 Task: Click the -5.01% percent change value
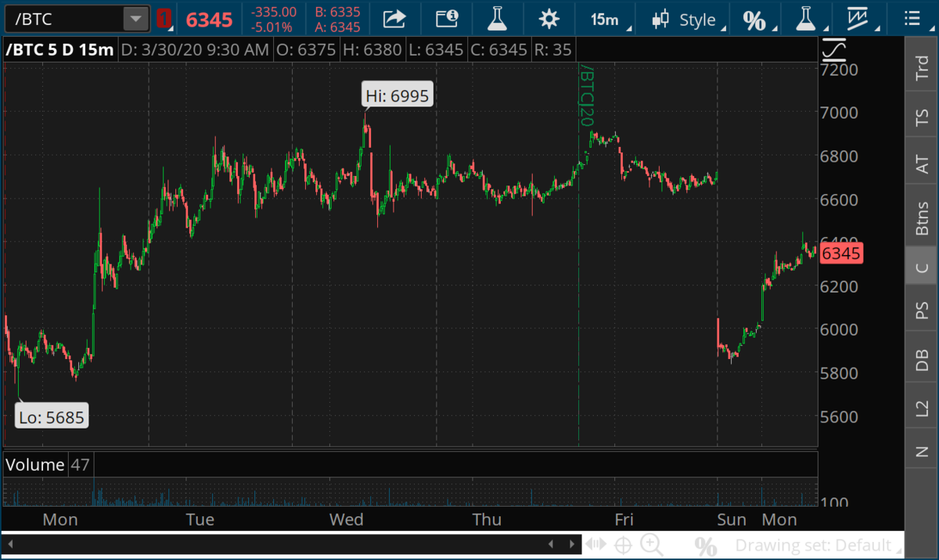pyautogui.click(x=272, y=27)
